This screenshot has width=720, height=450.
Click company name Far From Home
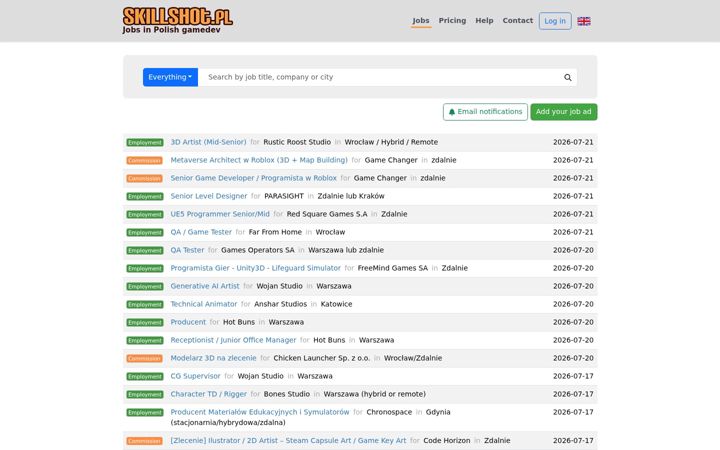[275, 232]
